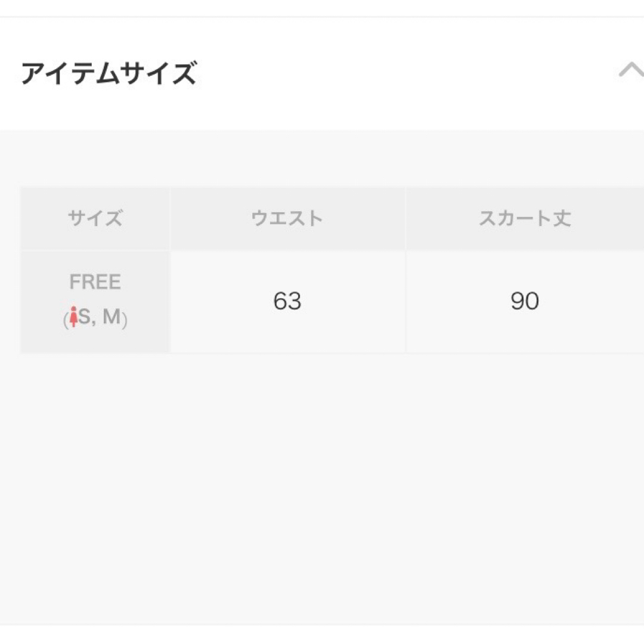Tap the top divider line area
644x644 pixels.
point(322,17)
